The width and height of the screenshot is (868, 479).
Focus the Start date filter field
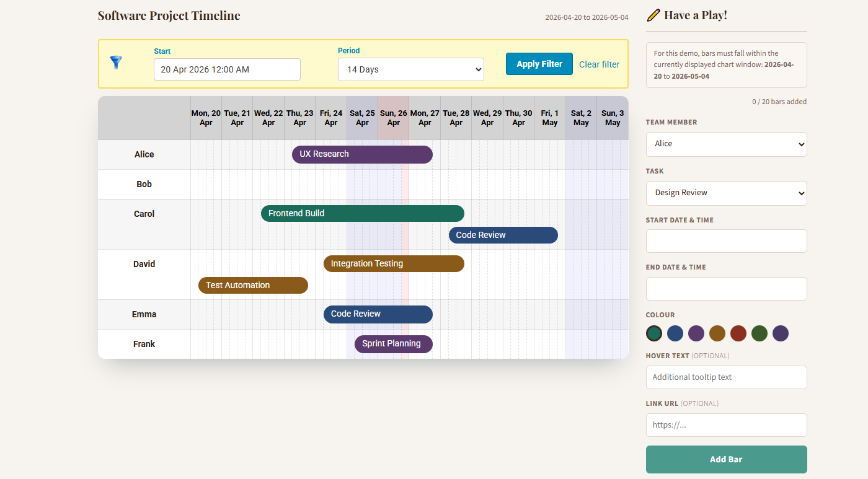point(227,69)
